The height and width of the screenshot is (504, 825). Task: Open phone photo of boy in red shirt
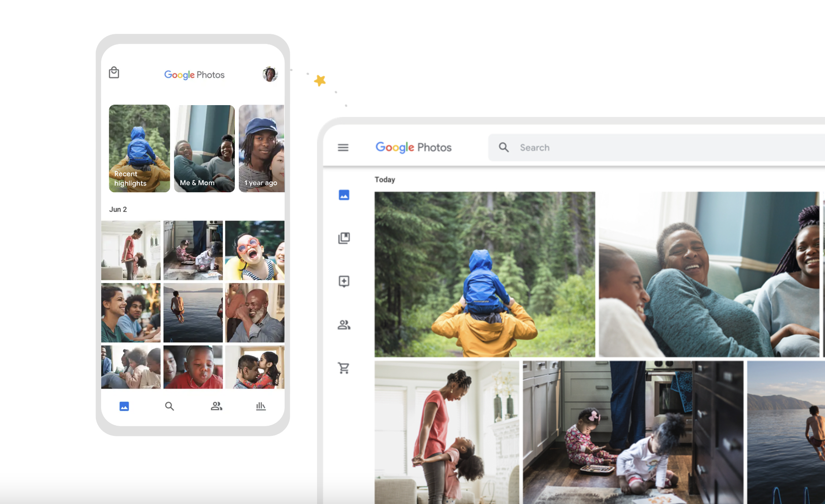193,367
